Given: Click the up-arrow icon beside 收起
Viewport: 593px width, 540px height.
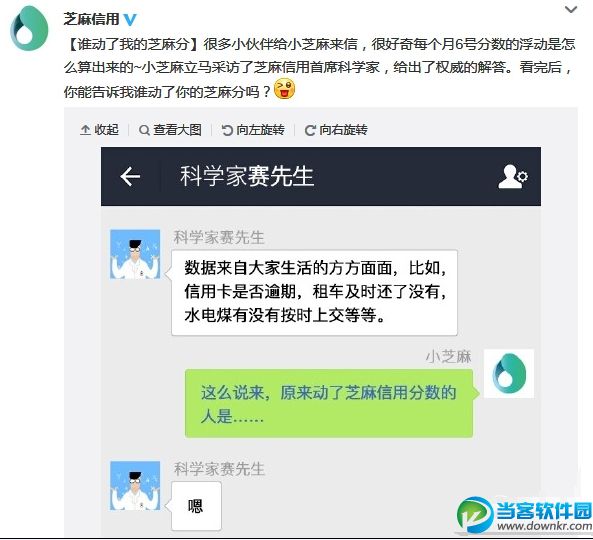Looking at the screenshot, I should (85, 130).
